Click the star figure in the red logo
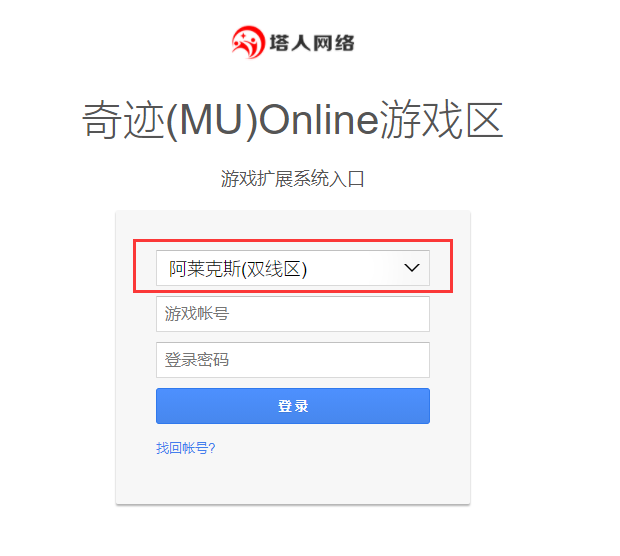The height and width of the screenshot is (556, 620). click(244, 38)
